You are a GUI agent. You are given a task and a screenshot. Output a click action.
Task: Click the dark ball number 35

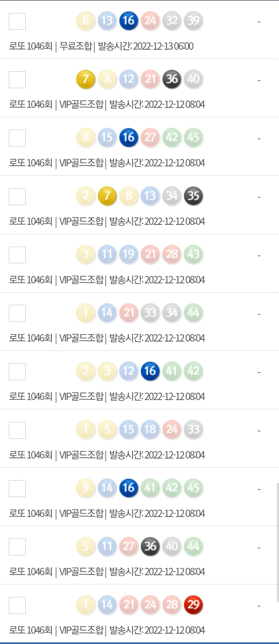pos(193,196)
